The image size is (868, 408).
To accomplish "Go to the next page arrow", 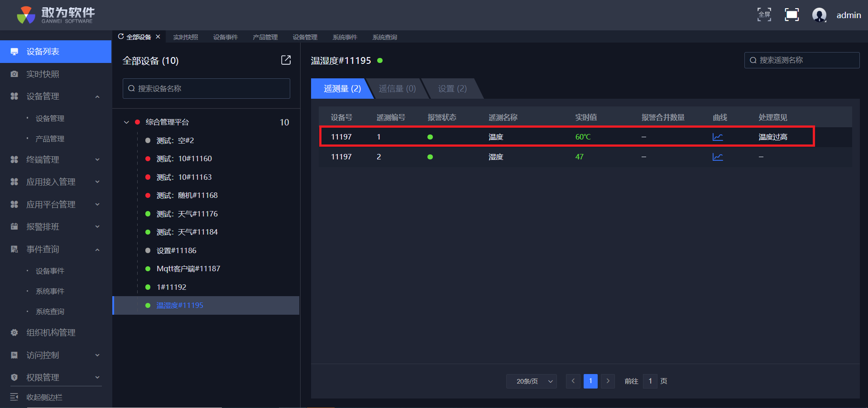I will (608, 381).
